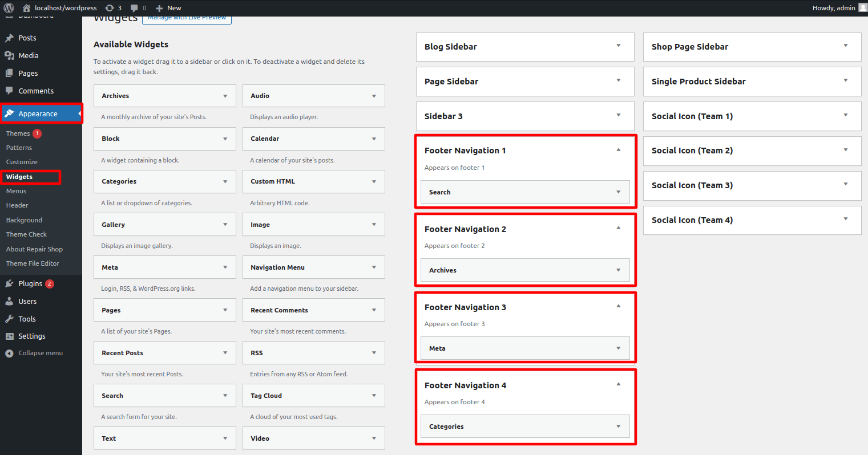
Task: Click the Howdy, admin account link
Action: point(834,8)
